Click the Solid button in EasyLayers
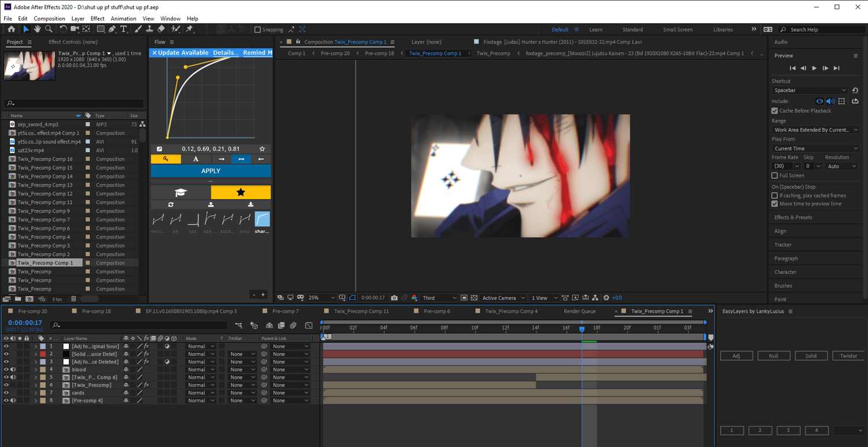The image size is (868, 447). [811, 356]
